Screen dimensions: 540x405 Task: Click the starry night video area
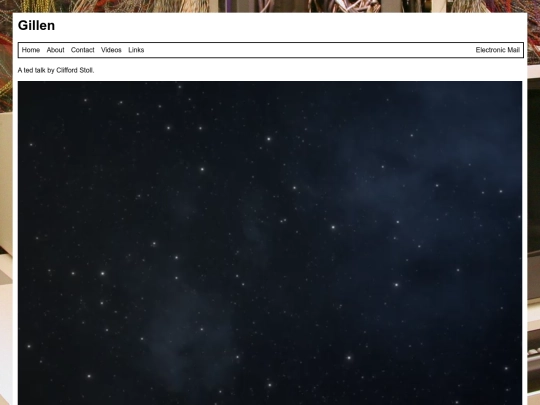point(270,243)
